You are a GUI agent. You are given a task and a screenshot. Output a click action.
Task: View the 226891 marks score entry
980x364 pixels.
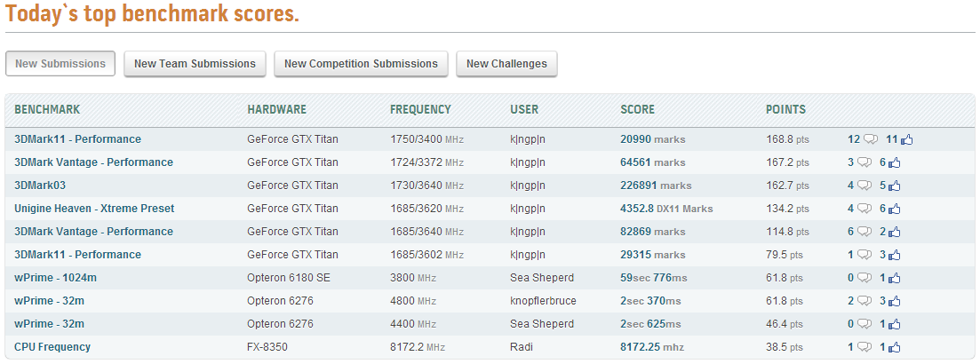656,186
